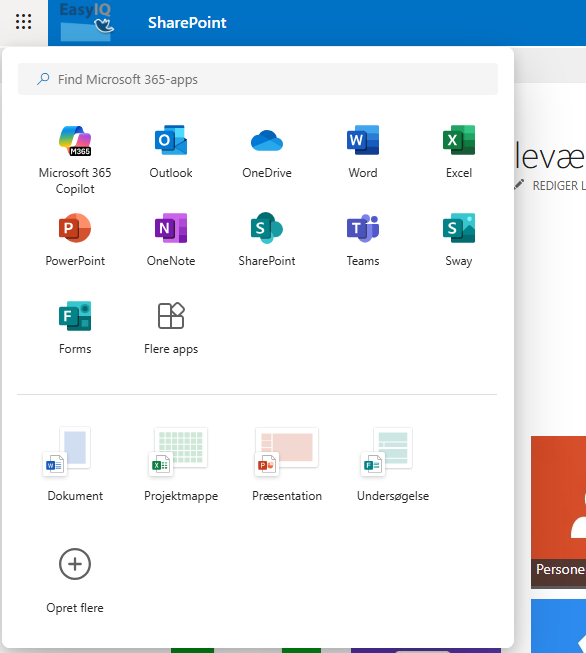The image size is (586, 653).
Task: Select the SharePoint app tile
Action: 267,240
